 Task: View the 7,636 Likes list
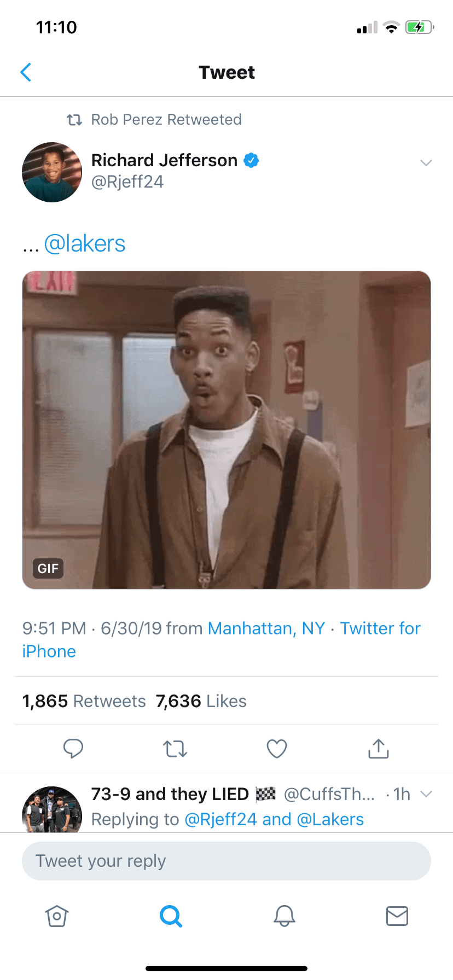coord(201,701)
